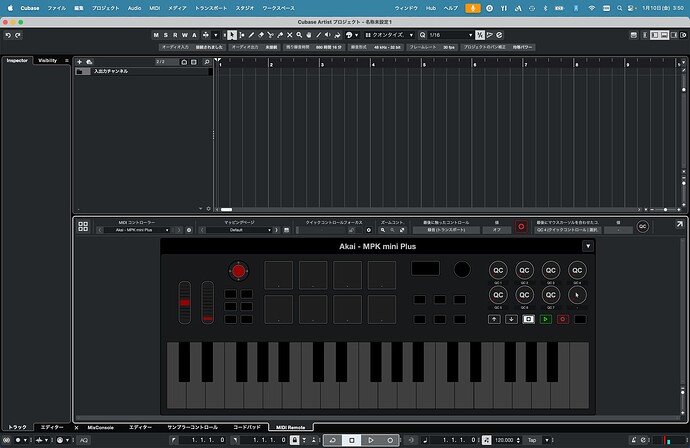Viewport: 690px width, 448px height.
Task: Select the Erase tool
Action: click(x=261, y=35)
